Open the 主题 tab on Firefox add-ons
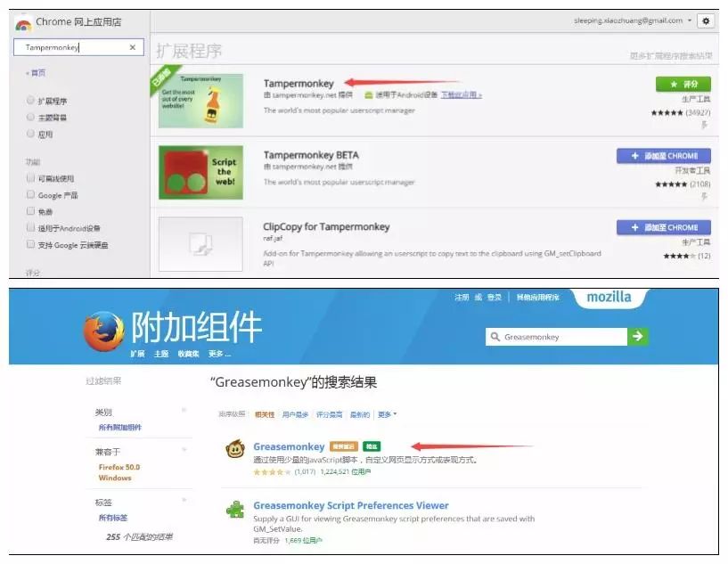The height and width of the screenshot is (564, 728). pos(161,354)
